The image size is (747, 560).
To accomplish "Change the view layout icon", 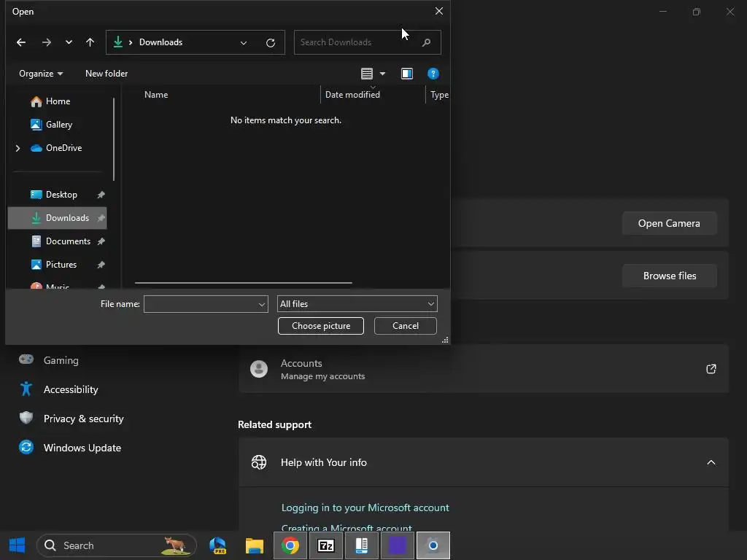I will pyautogui.click(x=367, y=74).
